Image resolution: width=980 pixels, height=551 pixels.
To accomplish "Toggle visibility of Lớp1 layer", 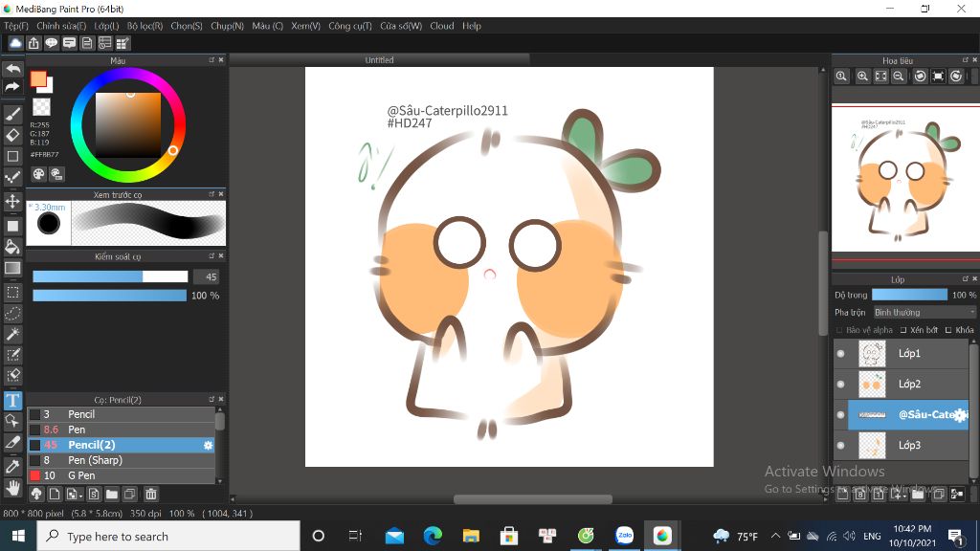I will pyautogui.click(x=840, y=354).
